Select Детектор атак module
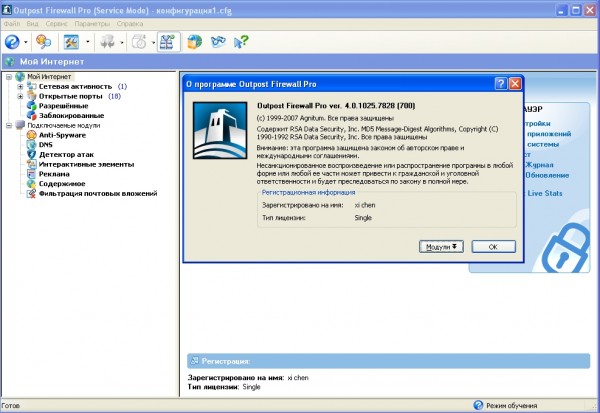The image size is (600, 413). [x=66, y=155]
